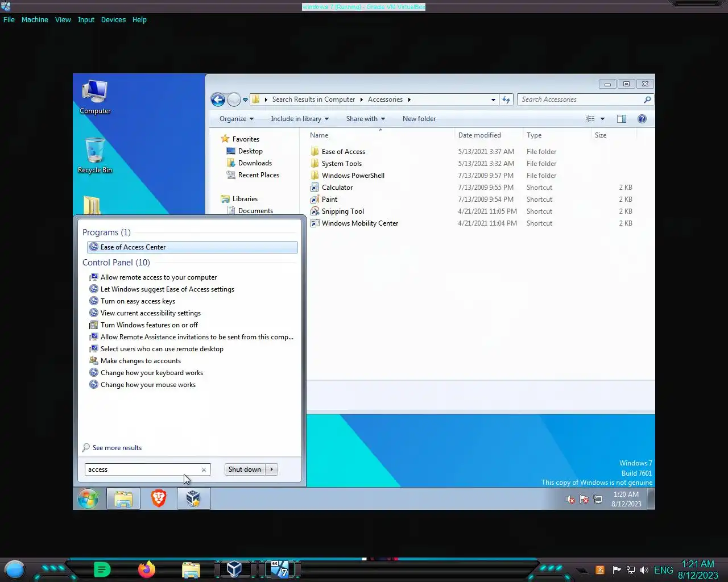
Task: Select the Snipping Tool shortcut icon
Action: [x=315, y=211]
